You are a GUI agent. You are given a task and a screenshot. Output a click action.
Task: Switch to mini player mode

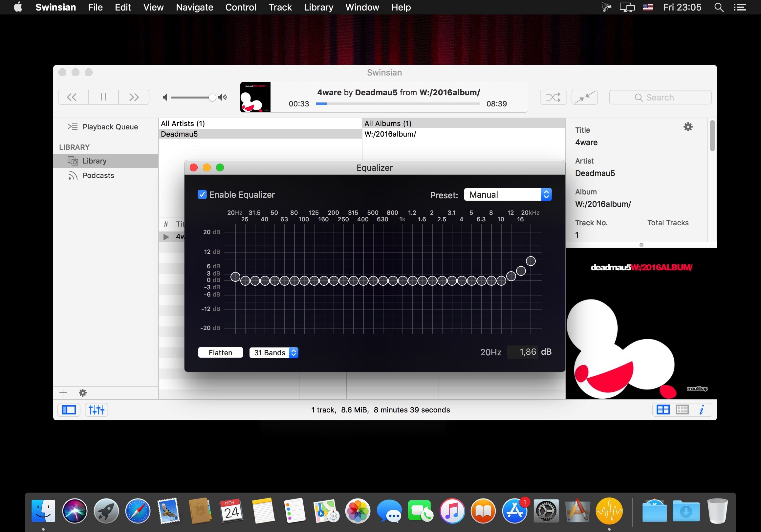(x=584, y=97)
